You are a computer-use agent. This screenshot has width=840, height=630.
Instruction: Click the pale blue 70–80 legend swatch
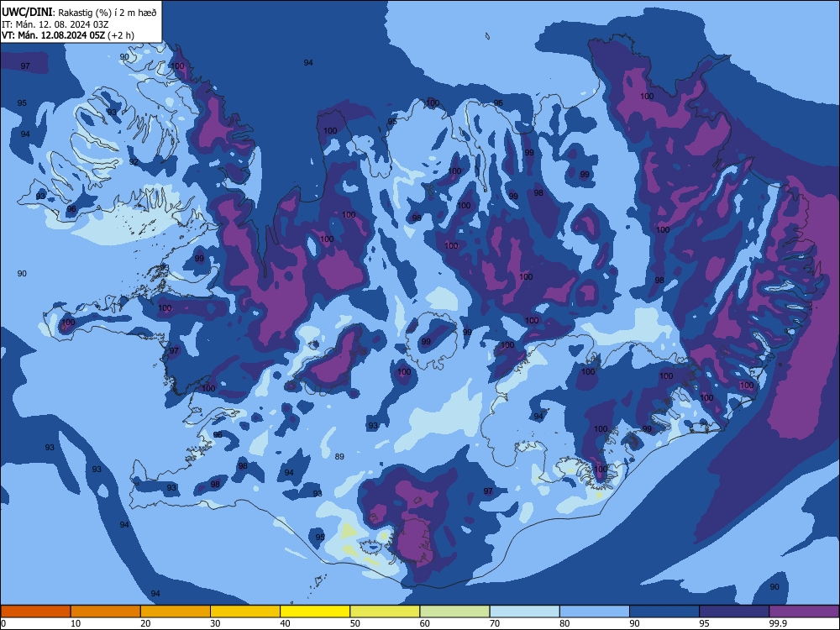524,612
